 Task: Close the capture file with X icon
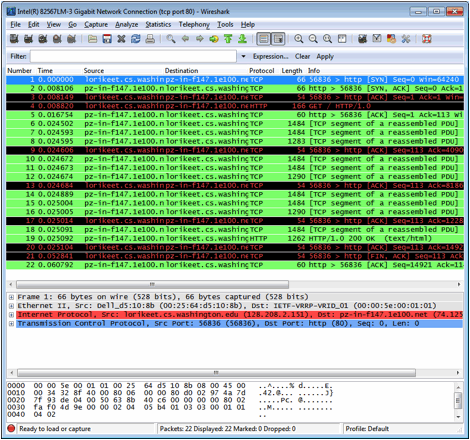(x=121, y=39)
